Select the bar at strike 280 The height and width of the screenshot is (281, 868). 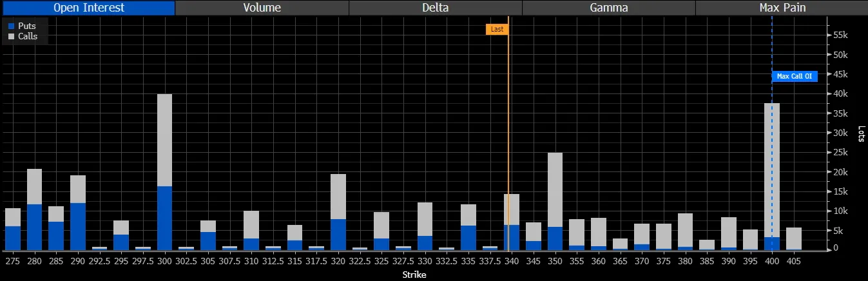(x=34, y=209)
